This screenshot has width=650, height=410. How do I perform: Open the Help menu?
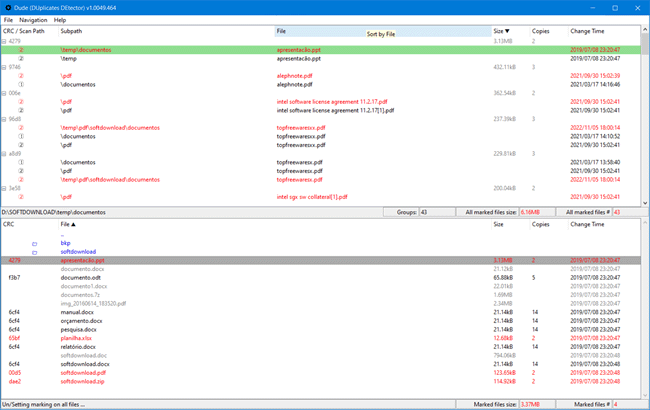click(x=60, y=20)
